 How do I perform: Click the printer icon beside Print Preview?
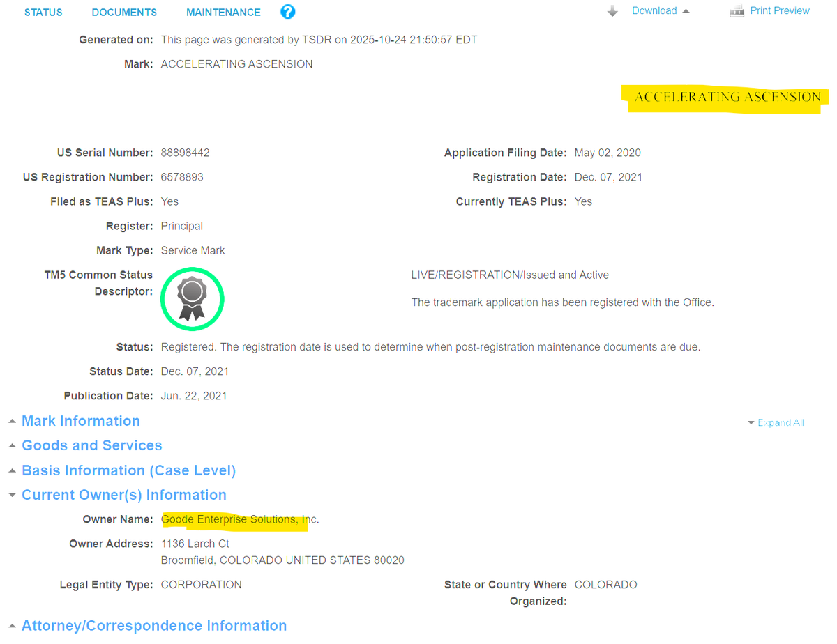(737, 11)
